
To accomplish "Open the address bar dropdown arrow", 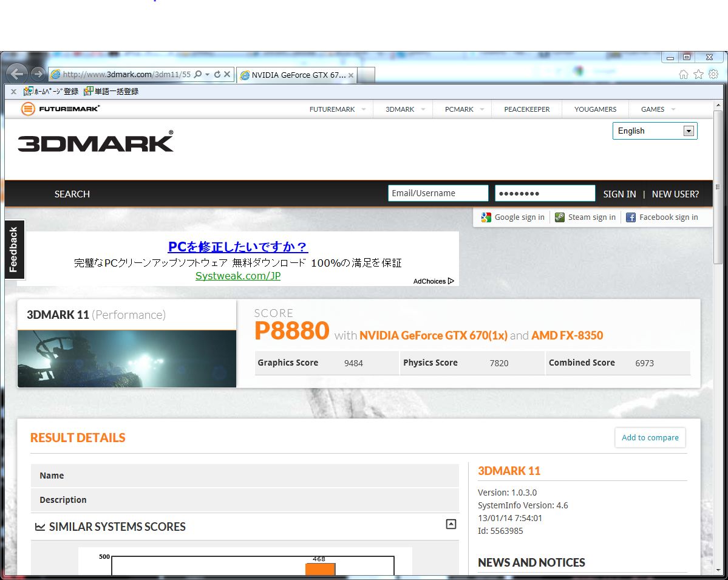I will click(208, 74).
